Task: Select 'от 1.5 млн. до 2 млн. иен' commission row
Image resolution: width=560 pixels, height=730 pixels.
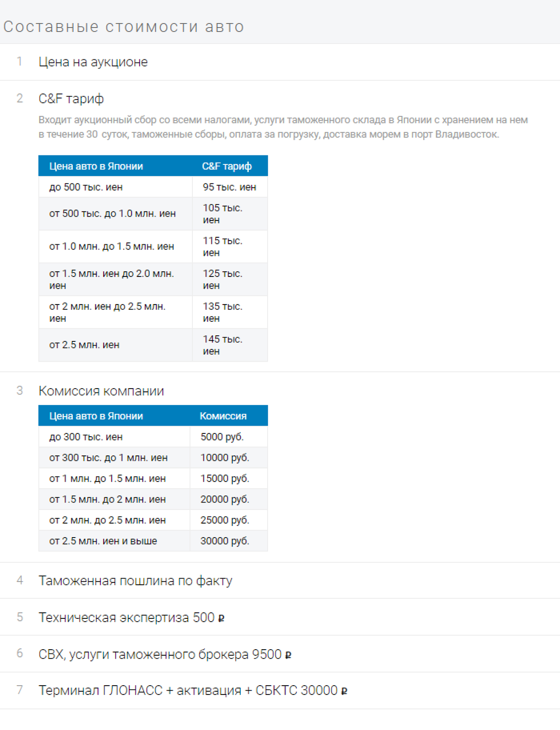Action: [153, 499]
